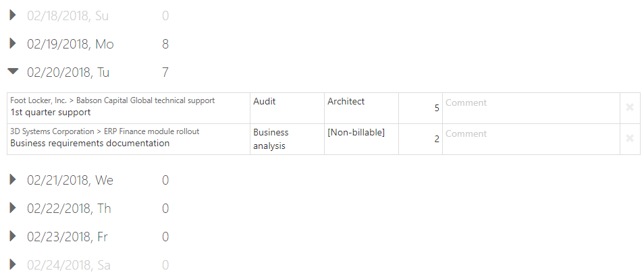Image resolution: width=644 pixels, height=279 pixels.
Task: Open the [Non-billable] role cell
Action: point(361,139)
